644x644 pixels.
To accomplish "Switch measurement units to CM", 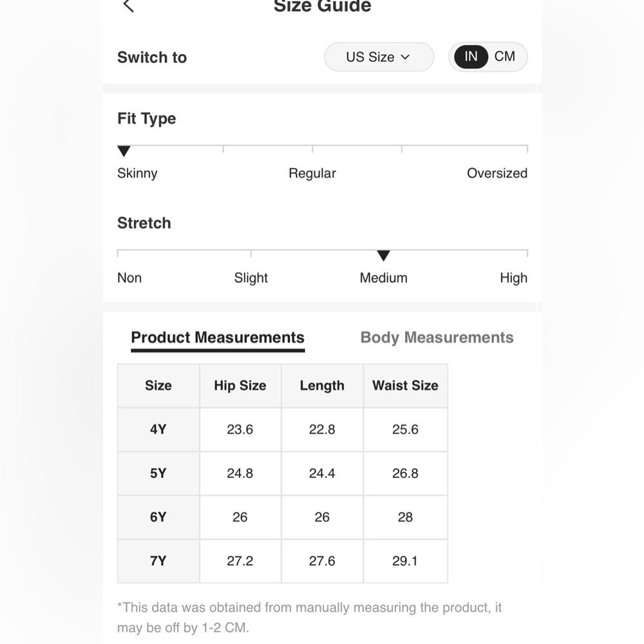I will click(x=504, y=56).
